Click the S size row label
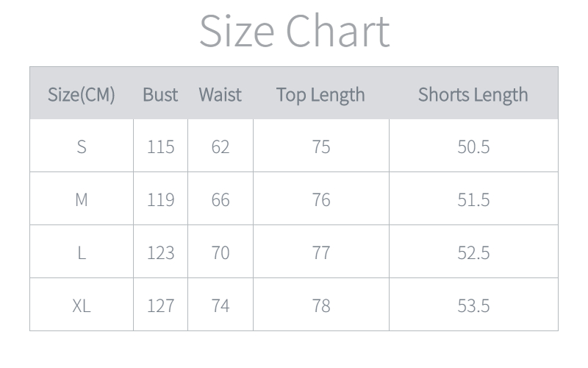Image resolution: width=588 pixels, height=368 pixels. click(x=82, y=146)
